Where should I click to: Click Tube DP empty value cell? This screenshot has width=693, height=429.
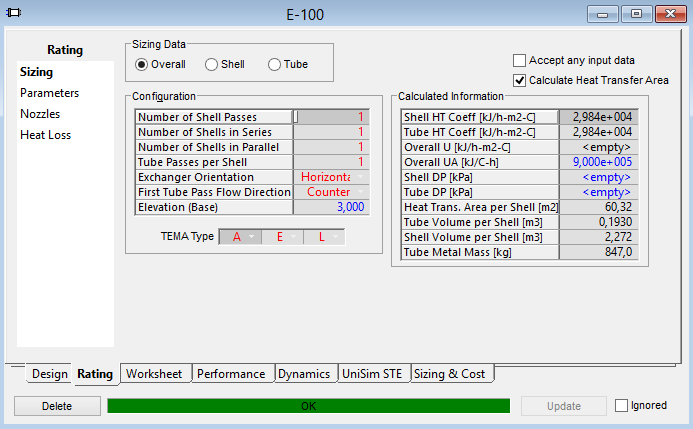[598, 192]
